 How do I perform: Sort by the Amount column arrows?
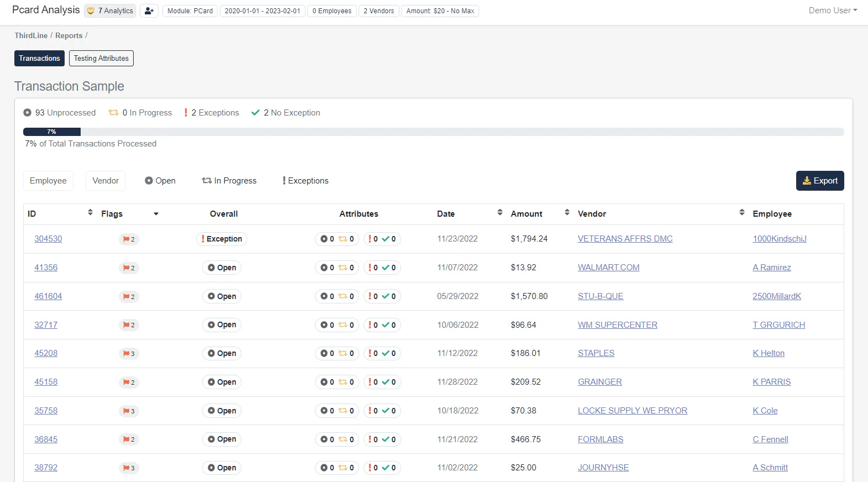567,212
